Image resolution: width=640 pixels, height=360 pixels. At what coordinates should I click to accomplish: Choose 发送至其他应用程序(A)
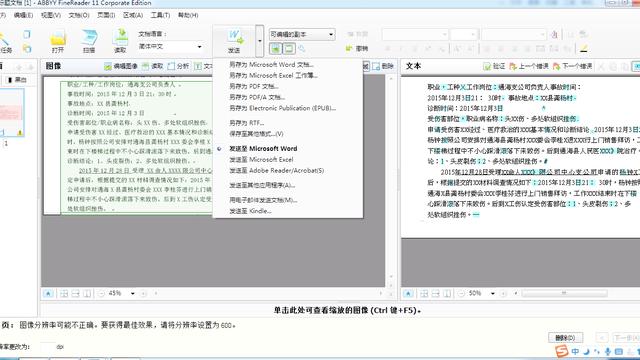click(262, 185)
